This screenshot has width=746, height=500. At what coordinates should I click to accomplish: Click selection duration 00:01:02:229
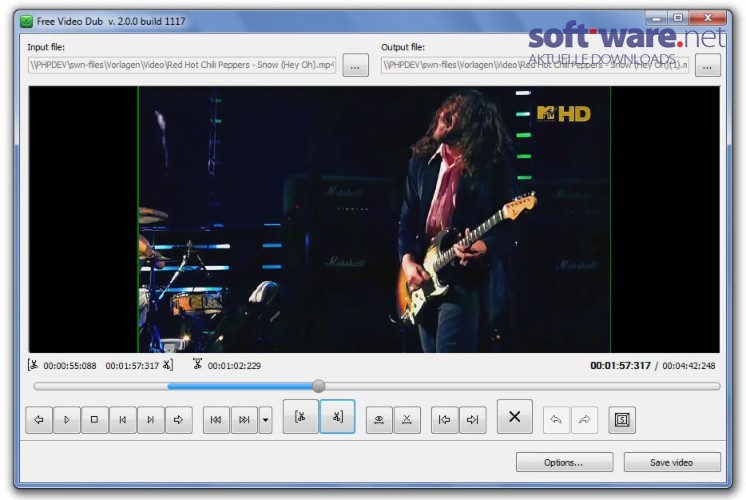234,366
